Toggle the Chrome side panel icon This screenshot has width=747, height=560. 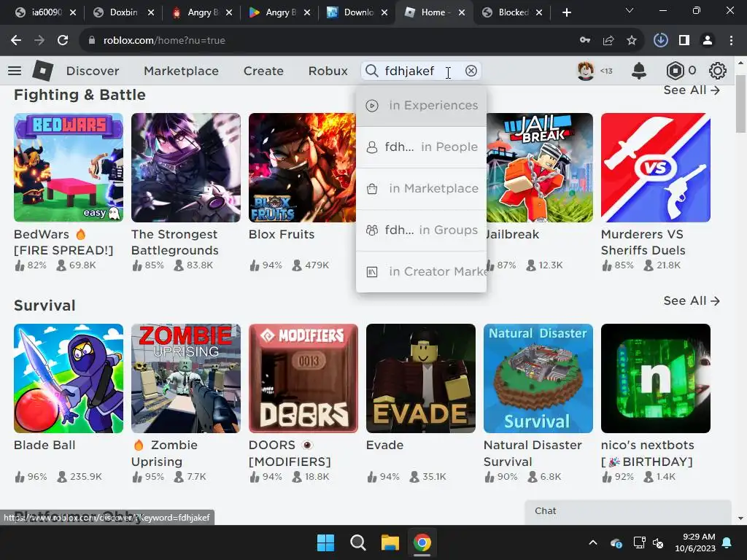coord(684,41)
